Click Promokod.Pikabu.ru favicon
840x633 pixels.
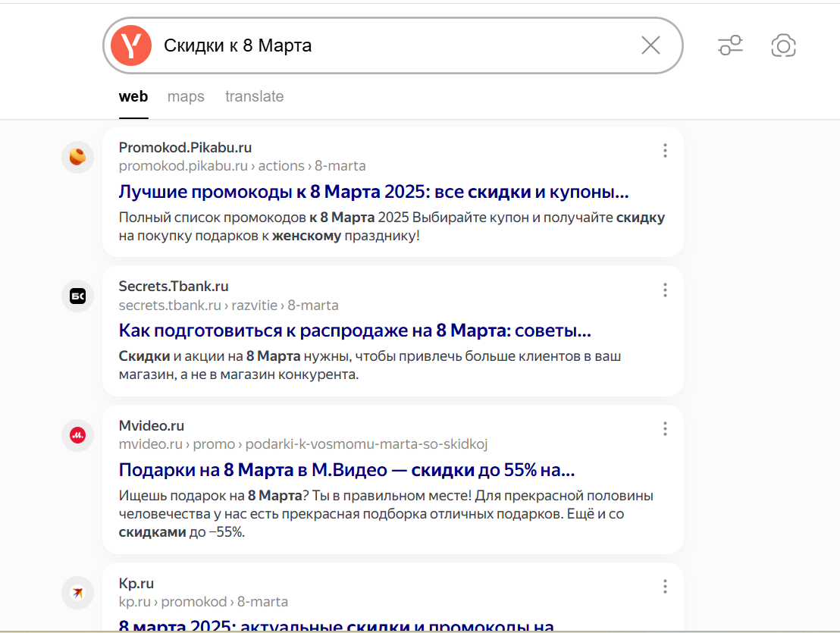click(77, 157)
